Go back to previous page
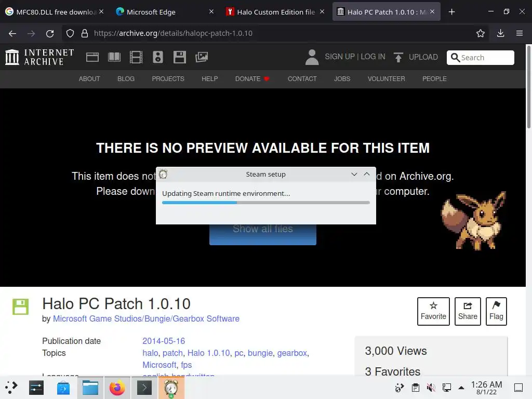532x399 pixels. [12, 33]
